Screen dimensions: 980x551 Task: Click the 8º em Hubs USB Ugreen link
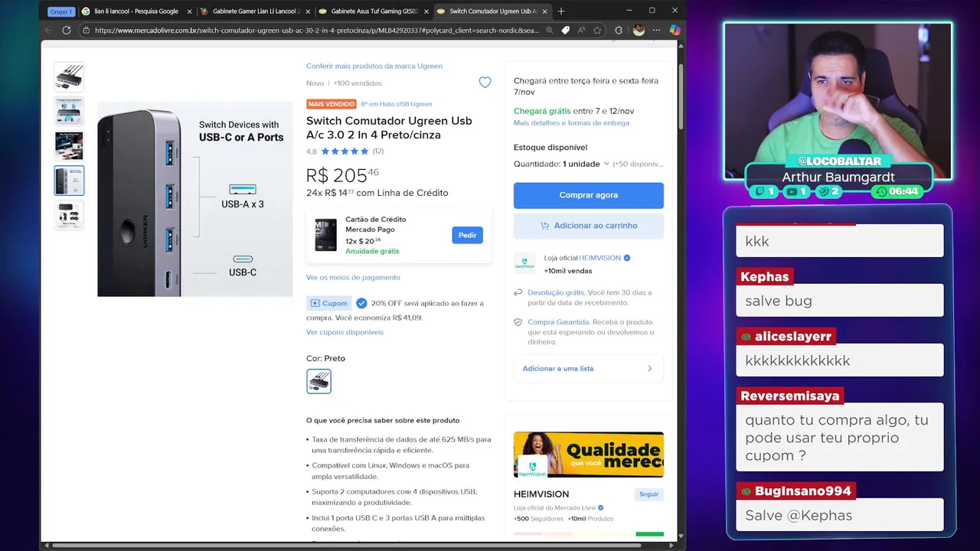397,104
